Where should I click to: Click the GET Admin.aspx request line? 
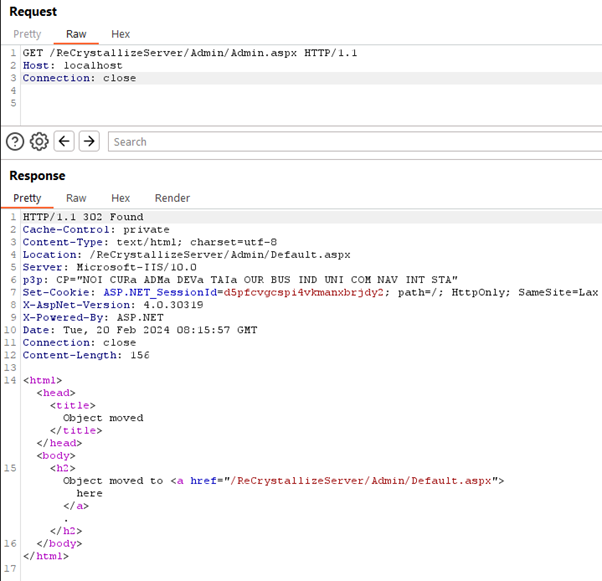click(x=190, y=52)
